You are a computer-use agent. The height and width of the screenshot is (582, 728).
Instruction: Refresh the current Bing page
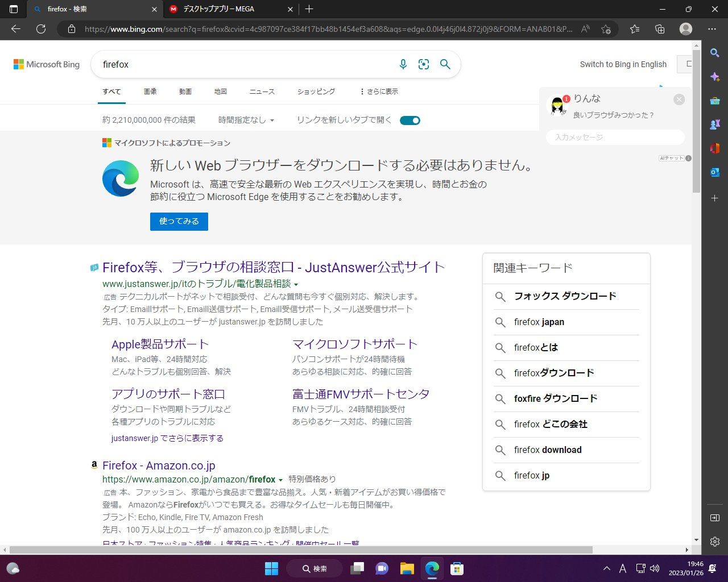(41, 29)
